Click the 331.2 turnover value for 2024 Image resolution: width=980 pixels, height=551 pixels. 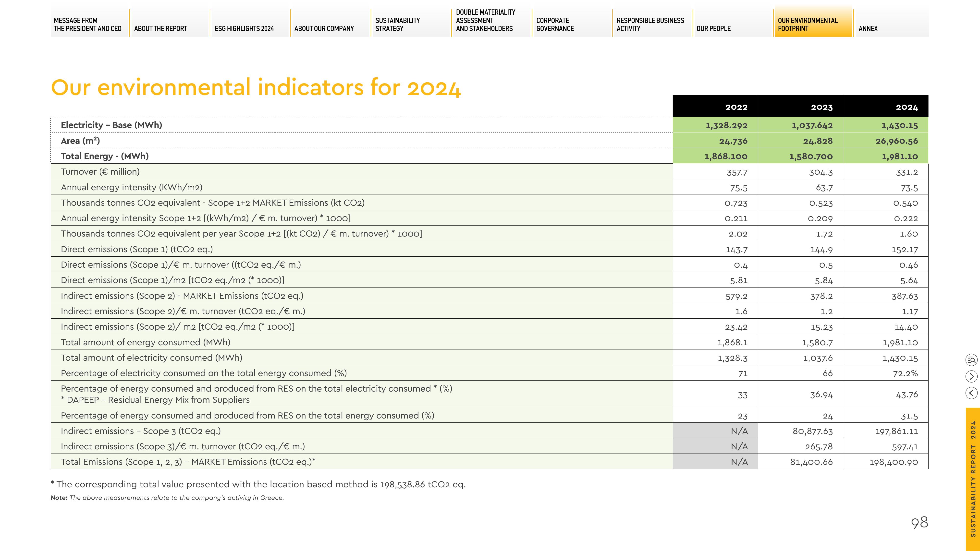pyautogui.click(x=907, y=172)
